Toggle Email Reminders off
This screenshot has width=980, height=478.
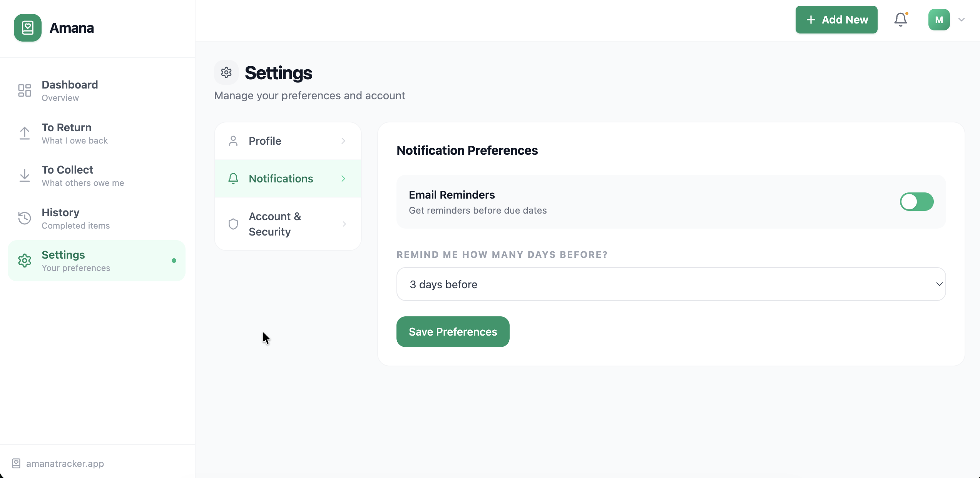(x=917, y=202)
